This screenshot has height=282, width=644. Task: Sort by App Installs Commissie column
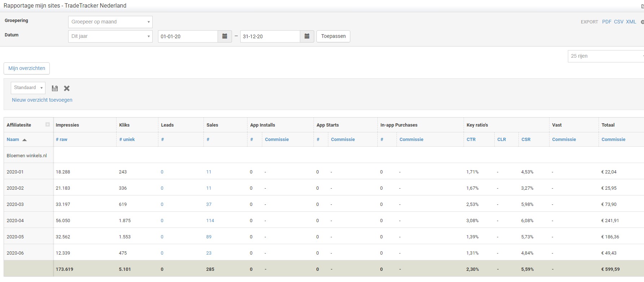(x=277, y=140)
